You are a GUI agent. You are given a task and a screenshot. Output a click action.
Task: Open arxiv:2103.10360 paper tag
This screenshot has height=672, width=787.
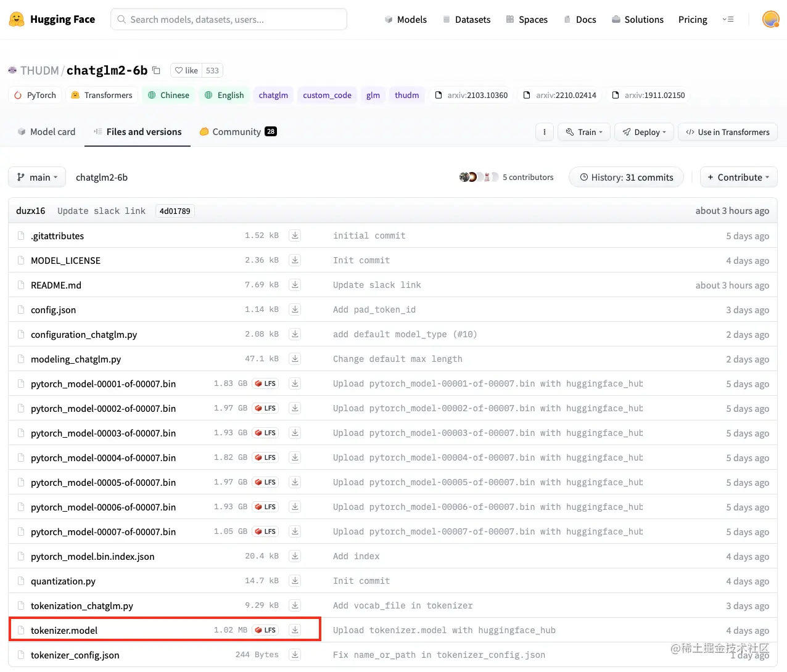pos(471,95)
